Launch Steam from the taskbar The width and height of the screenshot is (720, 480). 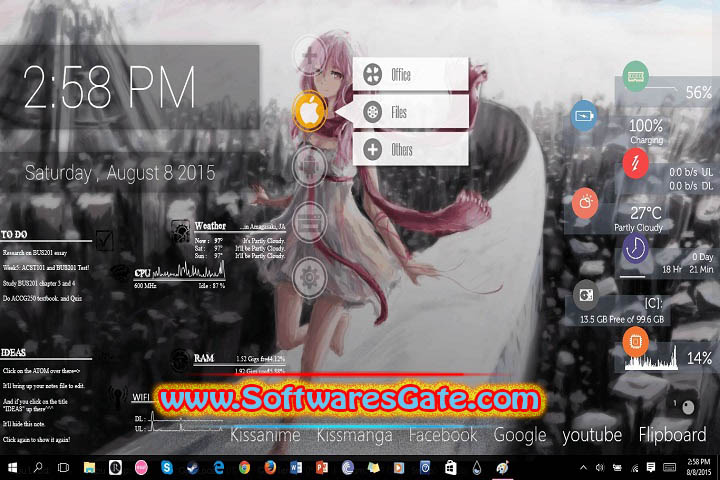tap(192, 468)
